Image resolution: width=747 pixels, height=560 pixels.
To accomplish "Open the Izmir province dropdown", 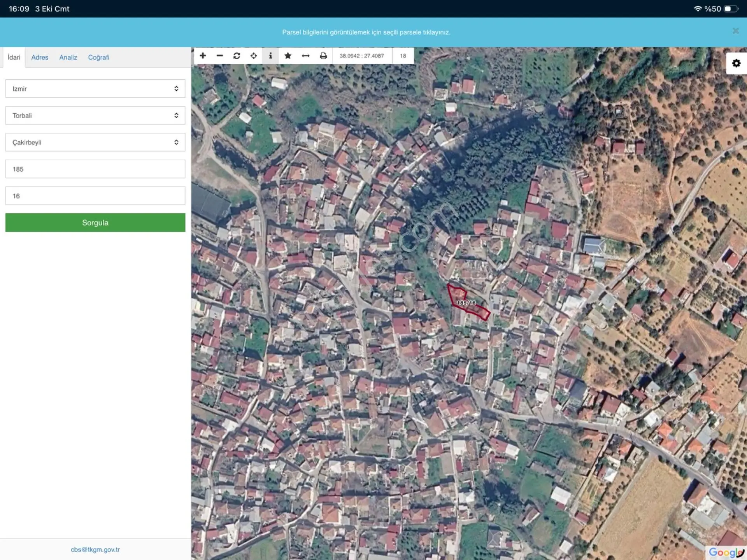I will pos(95,89).
